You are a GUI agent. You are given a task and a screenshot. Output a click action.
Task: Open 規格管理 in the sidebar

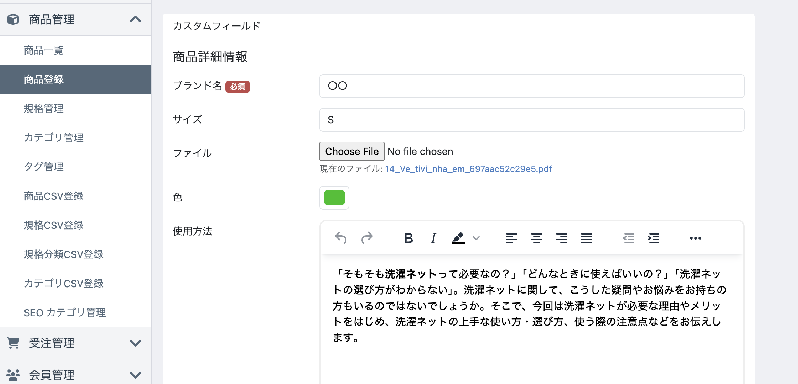tap(75, 108)
